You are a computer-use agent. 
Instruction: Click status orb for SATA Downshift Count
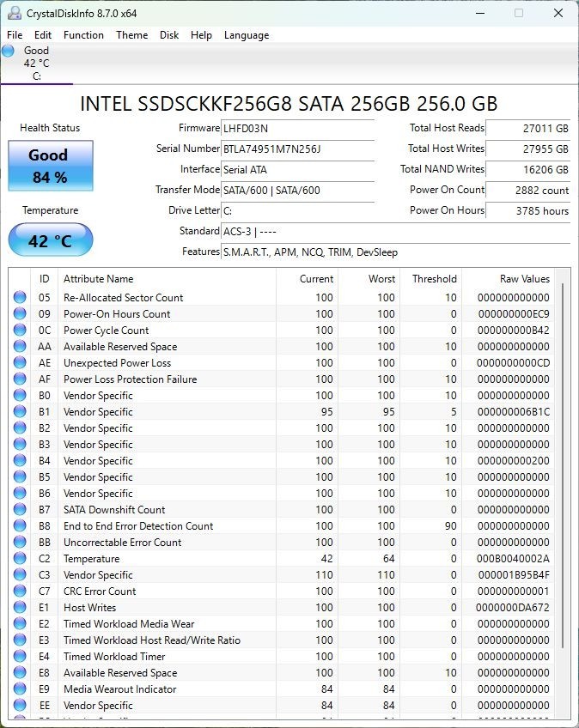tap(20, 509)
